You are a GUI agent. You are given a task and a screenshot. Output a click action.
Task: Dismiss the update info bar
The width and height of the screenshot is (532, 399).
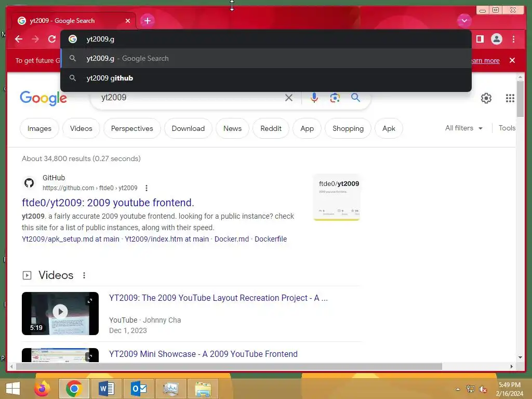coord(512,60)
